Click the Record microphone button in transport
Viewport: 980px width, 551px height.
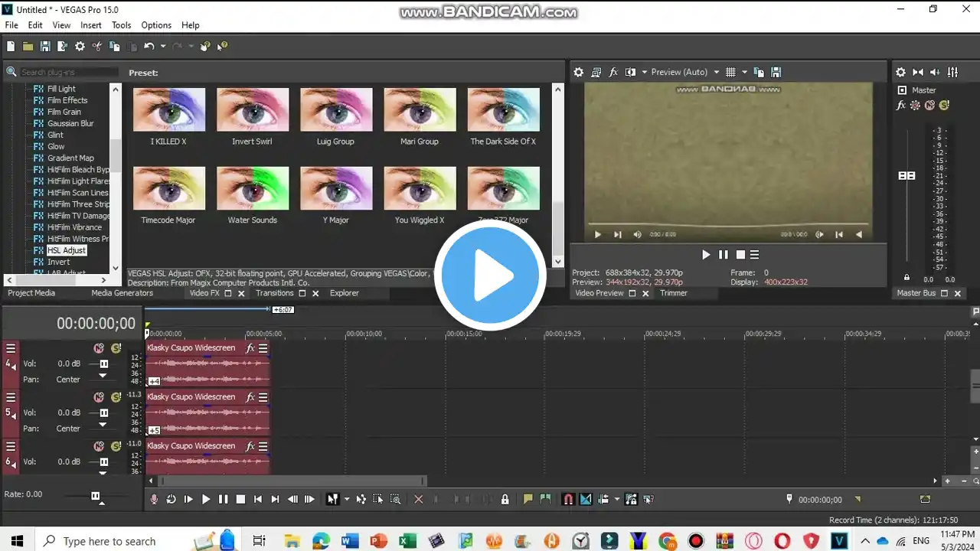pos(154,499)
